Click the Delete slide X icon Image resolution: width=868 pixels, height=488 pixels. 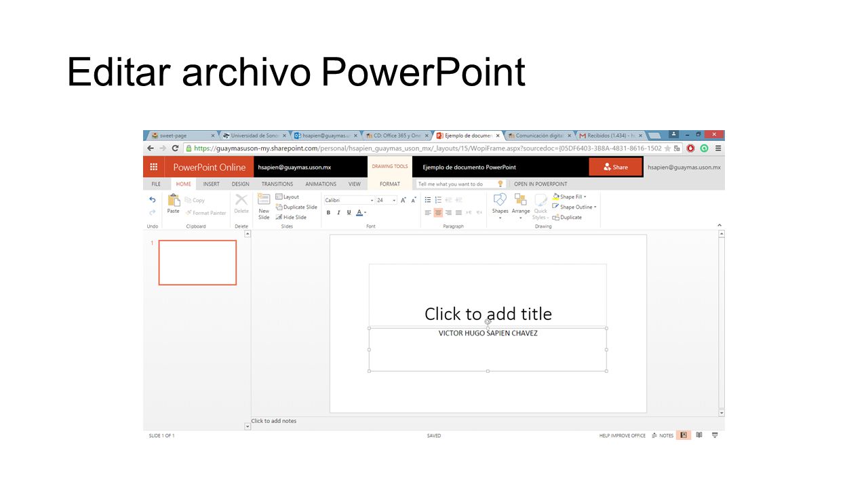point(241,200)
